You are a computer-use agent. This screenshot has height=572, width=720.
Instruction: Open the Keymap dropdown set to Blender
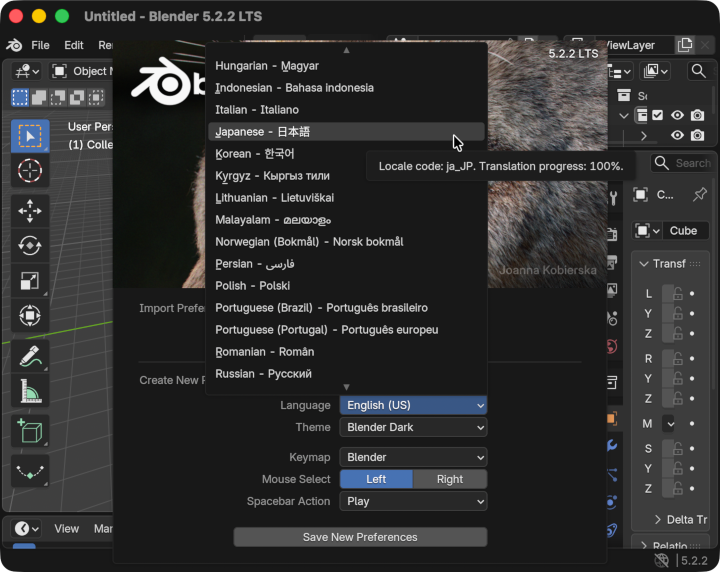pyautogui.click(x=413, y=457)
